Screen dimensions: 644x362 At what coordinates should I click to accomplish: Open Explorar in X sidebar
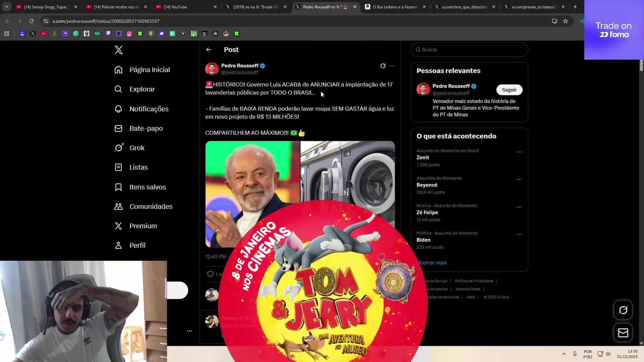[x=134, y=89]
